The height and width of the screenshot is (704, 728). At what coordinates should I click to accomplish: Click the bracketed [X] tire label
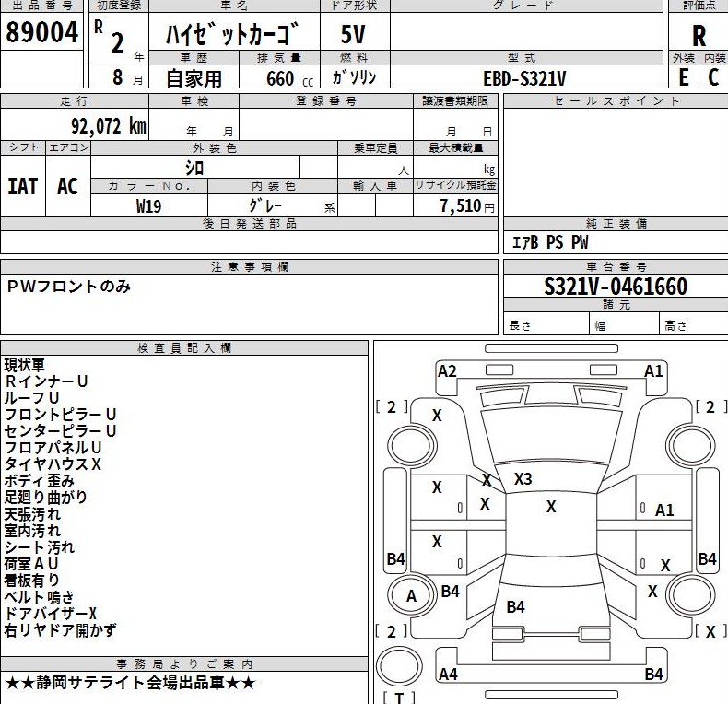coord(710,631)
